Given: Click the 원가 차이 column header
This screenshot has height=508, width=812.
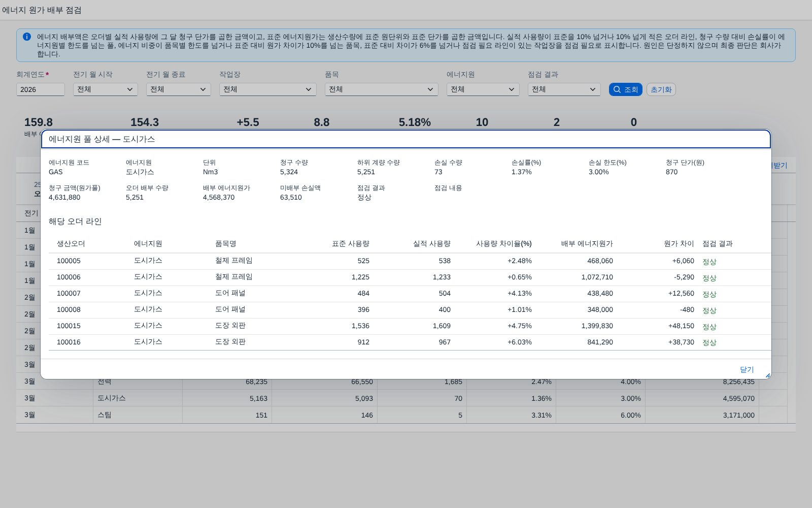Looking at the screenshot, I should (x=679, y=244).
